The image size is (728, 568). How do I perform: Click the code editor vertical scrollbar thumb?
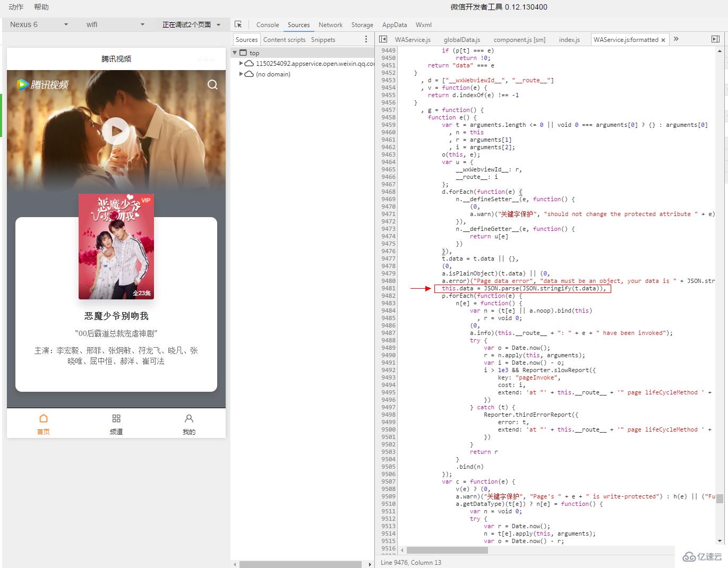coord(720,498)
